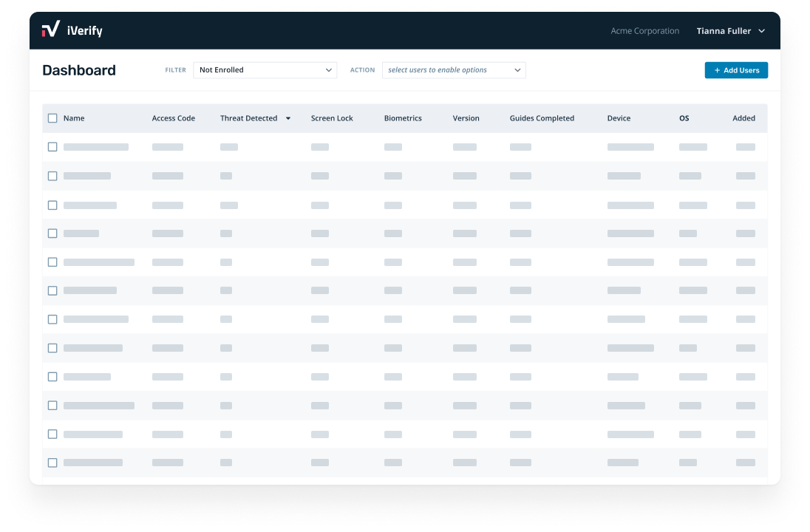The width and height of the screenshot is (810, 532).
Task: Click the Threat Detected sort arrow
Action: tap(288, 118)
